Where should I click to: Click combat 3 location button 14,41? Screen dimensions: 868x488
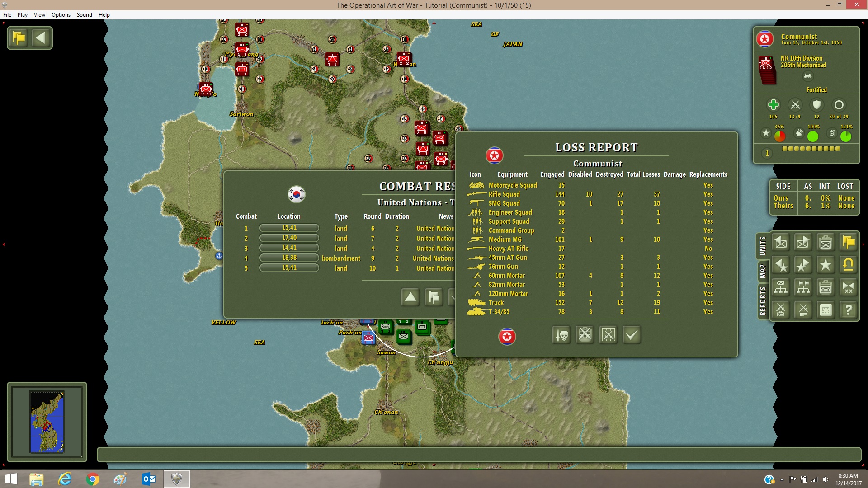(289, 248)
